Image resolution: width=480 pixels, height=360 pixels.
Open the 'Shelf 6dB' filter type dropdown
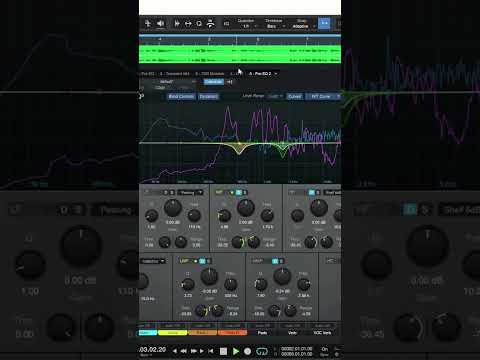[x=333, y=193]
